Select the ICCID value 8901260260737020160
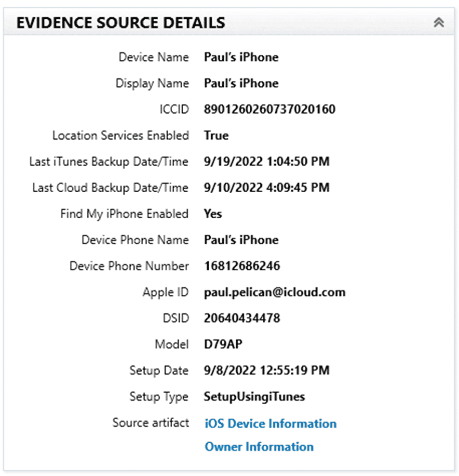This screenshot has height=476, width=459. tap(270, 109)
